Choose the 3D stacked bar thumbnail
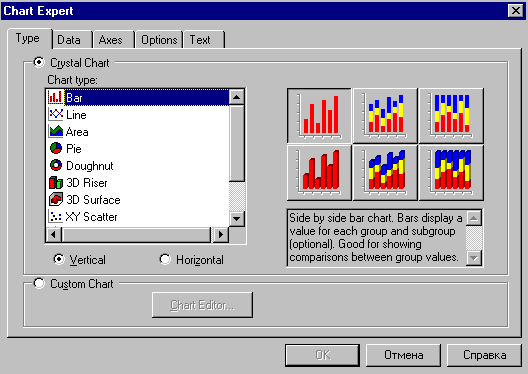The height and width of the screenshot is (374, 528). (385, 173)
